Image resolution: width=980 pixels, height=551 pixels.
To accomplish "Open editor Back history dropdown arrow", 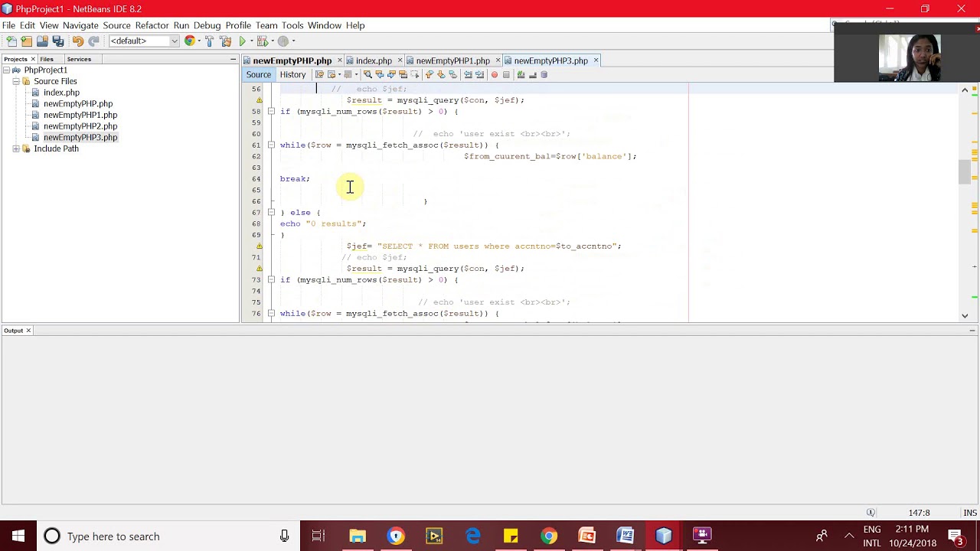I will tap(339, 74).
